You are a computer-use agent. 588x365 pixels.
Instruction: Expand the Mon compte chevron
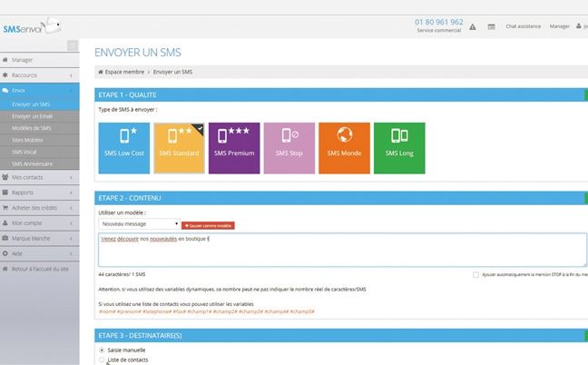tap(71, 223)
